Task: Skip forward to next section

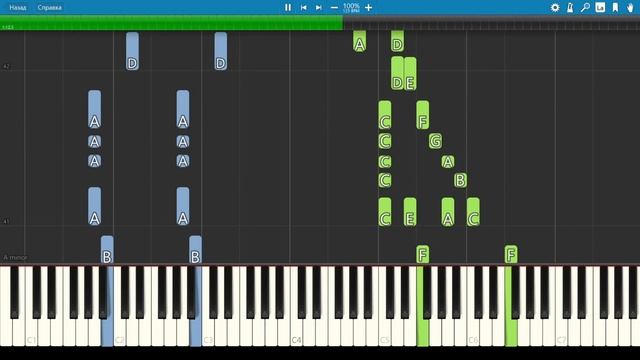Action: 318,7
